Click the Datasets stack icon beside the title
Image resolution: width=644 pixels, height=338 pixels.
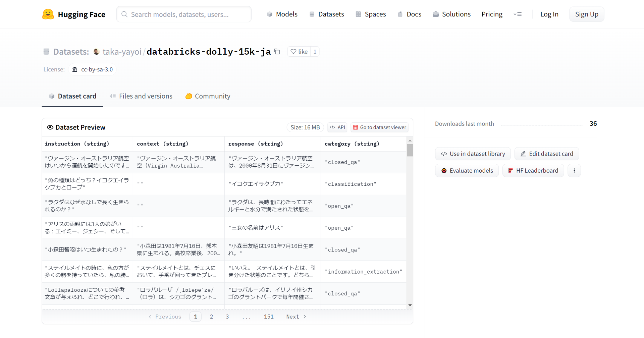pyautogui.click(x=46, y=52)
